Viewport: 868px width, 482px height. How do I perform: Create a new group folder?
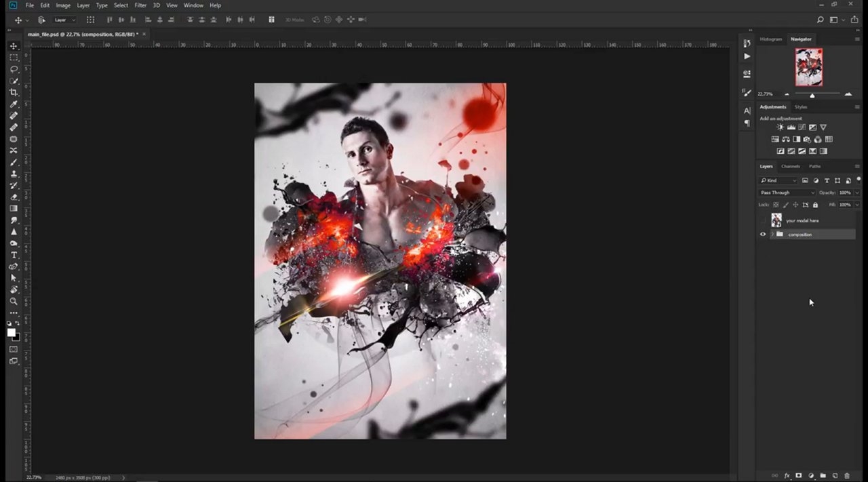click(x=823, y=476)
